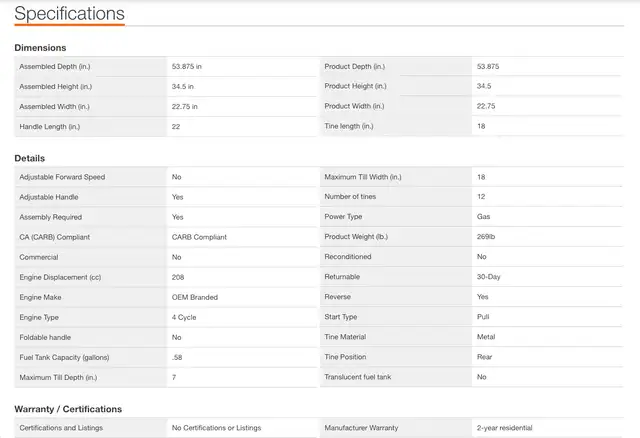Click the '4 Cycle' value
Image resolution: width=640 pixels, height=438 pixels.
(x=184, y=317)
